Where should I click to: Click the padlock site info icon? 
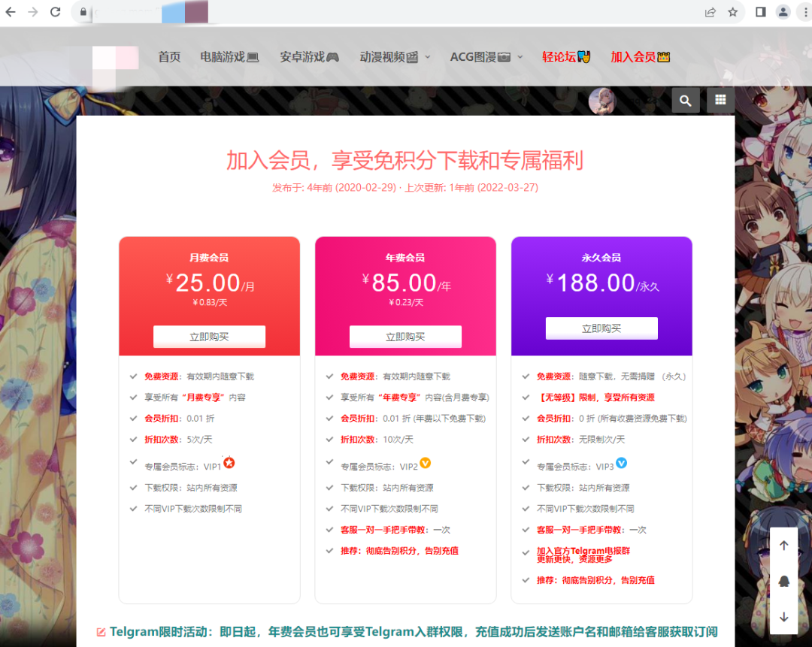(83, 11)
